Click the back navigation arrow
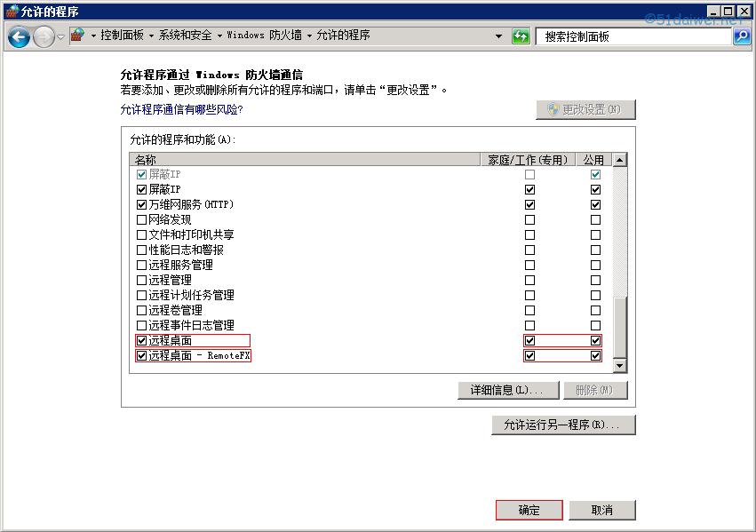This screenshot has width=756, height=532. [20, 36]
